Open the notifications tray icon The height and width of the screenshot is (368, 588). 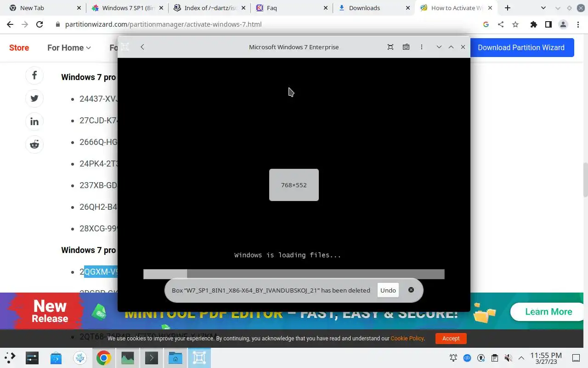453,357
